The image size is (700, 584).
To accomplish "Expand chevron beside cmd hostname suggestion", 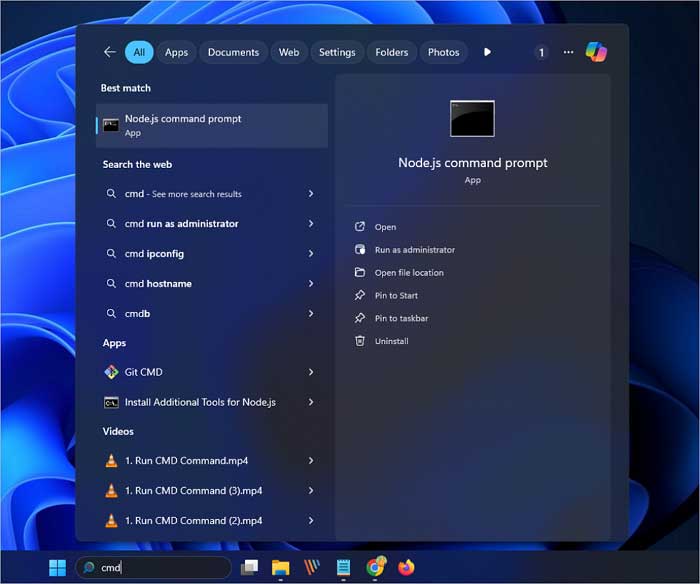I will [x=311, y=284].
